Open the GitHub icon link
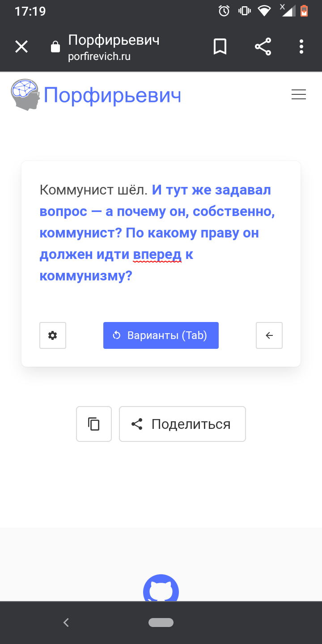 pos(161,589)
